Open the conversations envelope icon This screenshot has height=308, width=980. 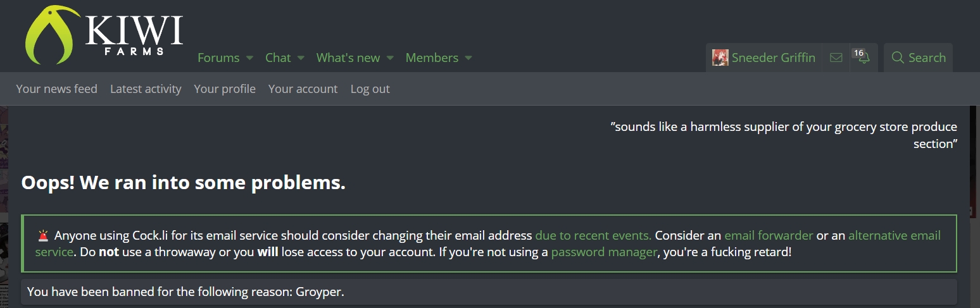836,58
